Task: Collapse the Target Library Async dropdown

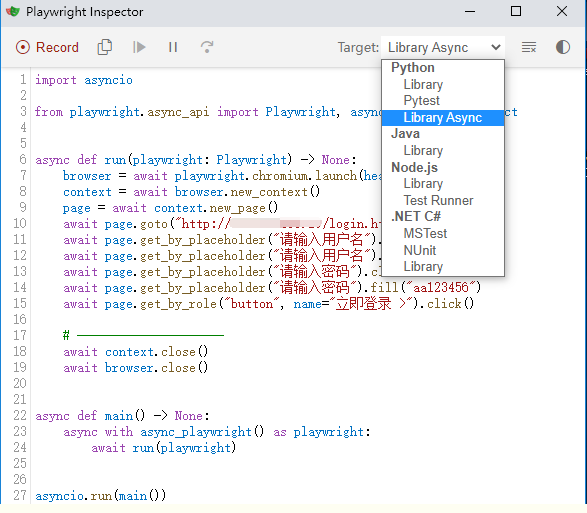Action: tap(443, 48)
